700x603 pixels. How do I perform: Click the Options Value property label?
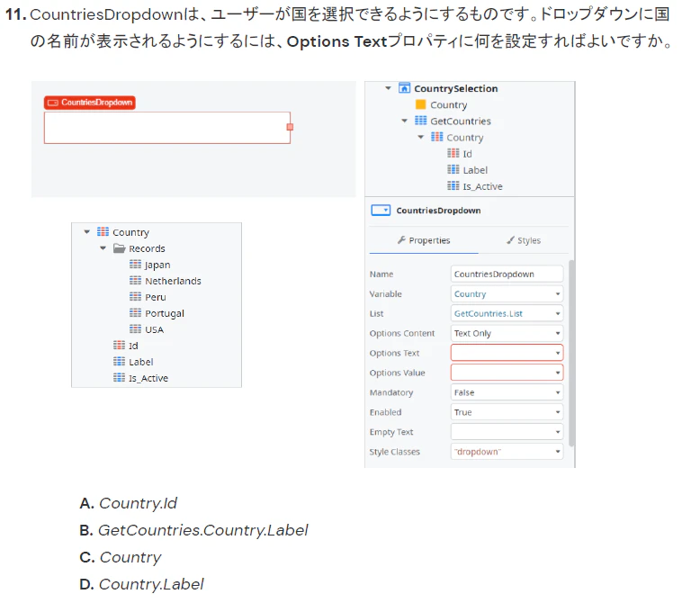[397, 373]
